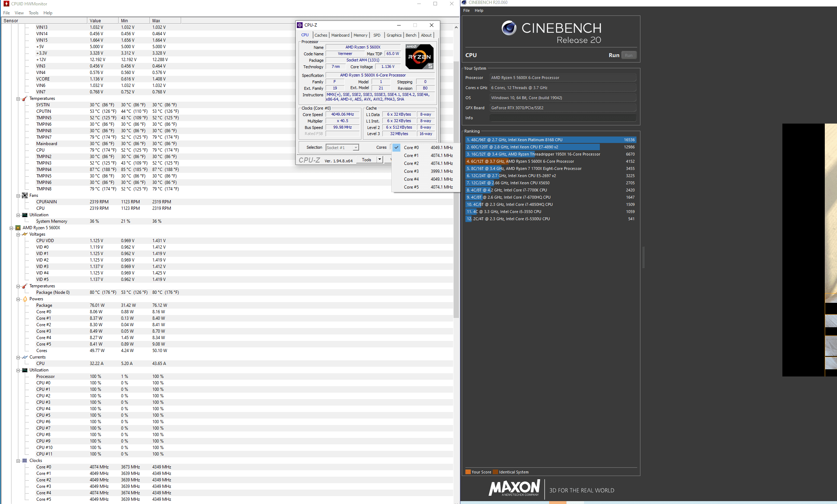Collapse the Clocks tree node
The height and width of the screenshot is (504, 837).
point(18,461)
